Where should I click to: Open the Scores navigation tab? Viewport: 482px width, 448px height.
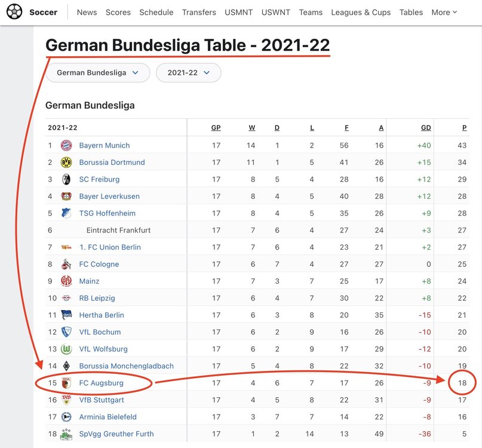[118, 12]
